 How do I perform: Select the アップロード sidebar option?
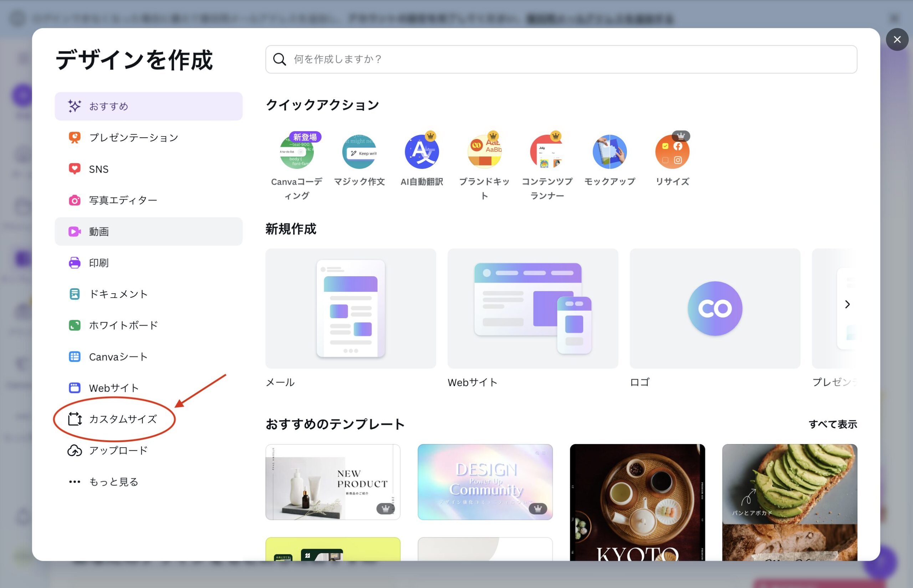click(x=118, y=450)
